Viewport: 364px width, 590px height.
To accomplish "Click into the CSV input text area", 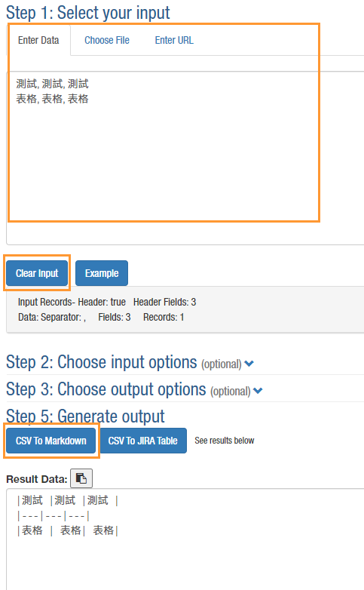I will [185, 158].
